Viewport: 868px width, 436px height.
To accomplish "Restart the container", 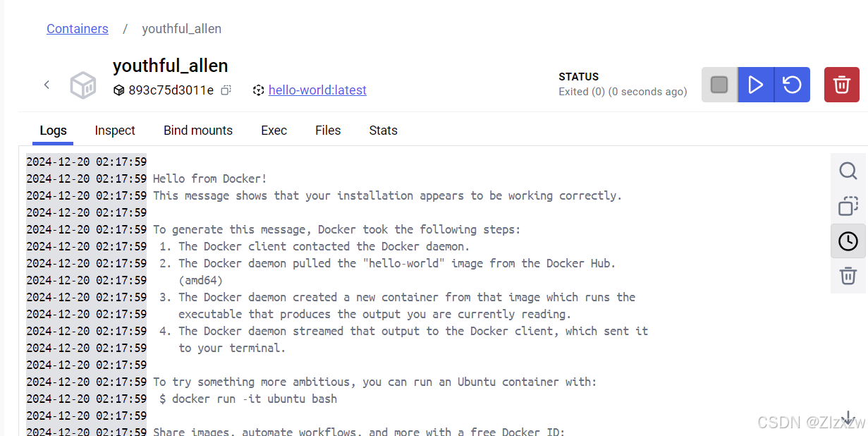I will 791,84.
